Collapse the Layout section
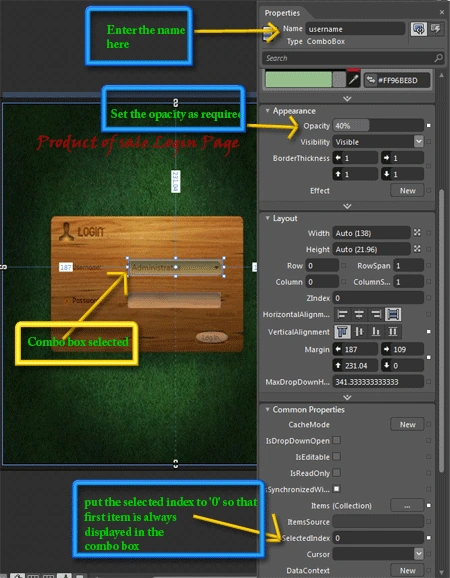 coord(268,218)
